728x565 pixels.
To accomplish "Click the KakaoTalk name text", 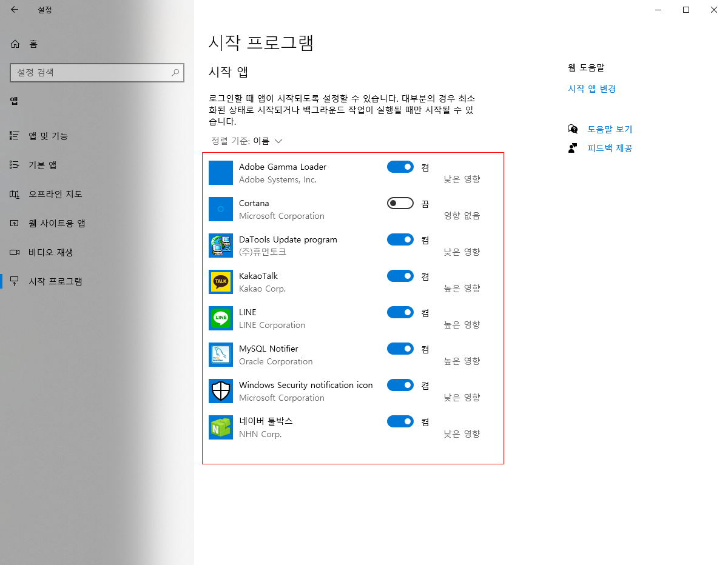I will pos(258,276).
